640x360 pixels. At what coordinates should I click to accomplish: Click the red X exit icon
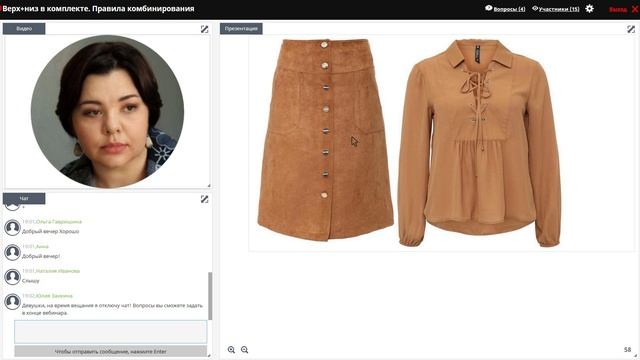[635, 9]
